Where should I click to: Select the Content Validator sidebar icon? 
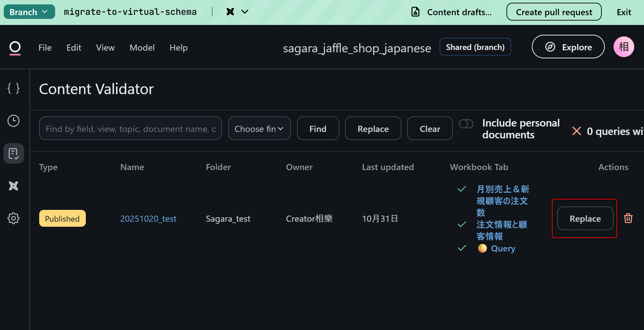pos(14,154)
